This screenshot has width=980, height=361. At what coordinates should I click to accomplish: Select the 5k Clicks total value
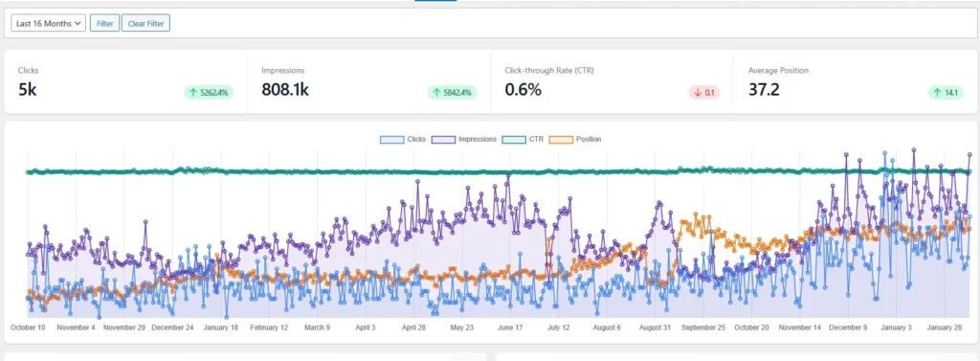[x=28, y=89]
